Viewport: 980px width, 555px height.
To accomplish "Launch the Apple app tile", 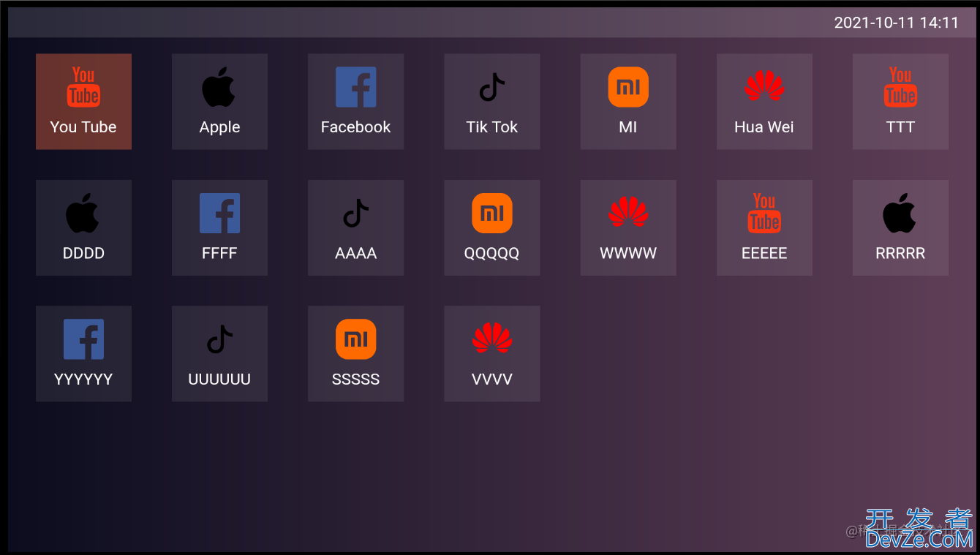I will point(219,102).
